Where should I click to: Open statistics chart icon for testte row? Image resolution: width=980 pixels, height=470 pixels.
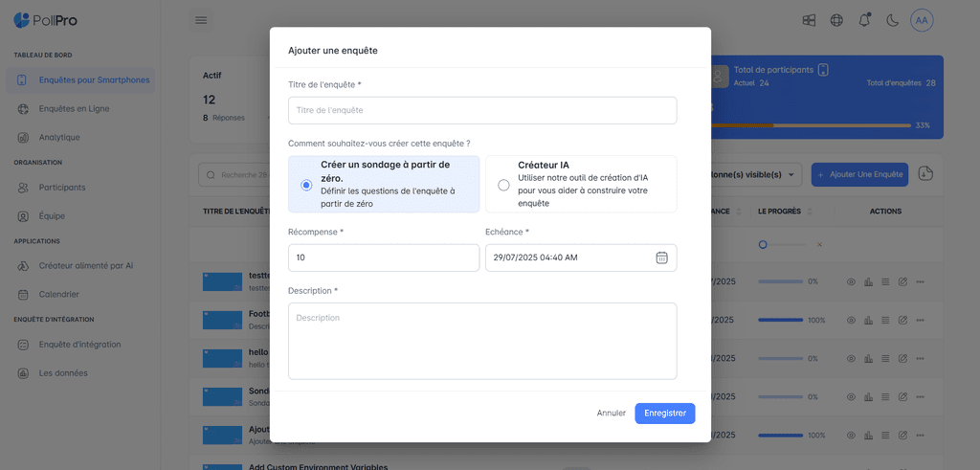(868, 281)
